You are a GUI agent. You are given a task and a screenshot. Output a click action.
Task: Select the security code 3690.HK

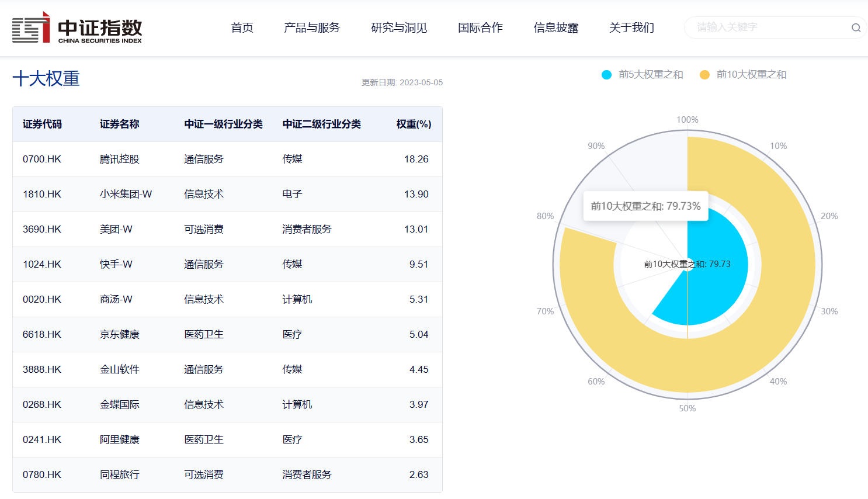(42, 229)
